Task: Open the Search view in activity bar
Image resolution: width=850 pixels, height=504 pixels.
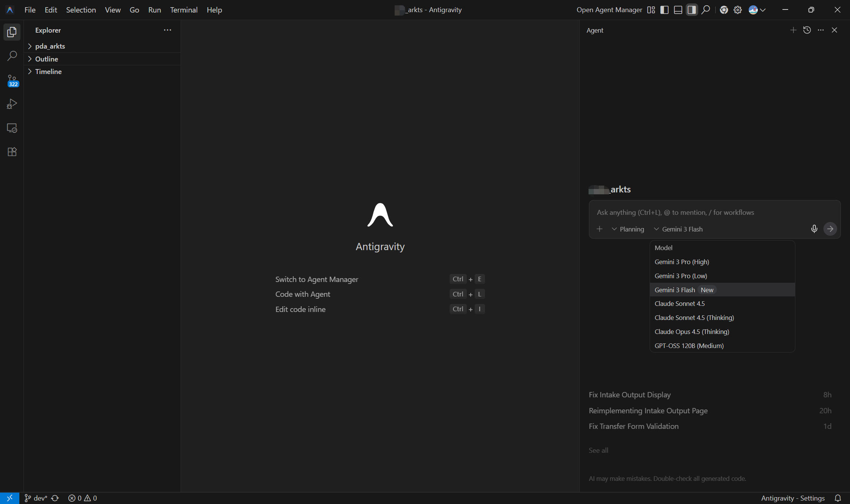Action: point(12,56)
